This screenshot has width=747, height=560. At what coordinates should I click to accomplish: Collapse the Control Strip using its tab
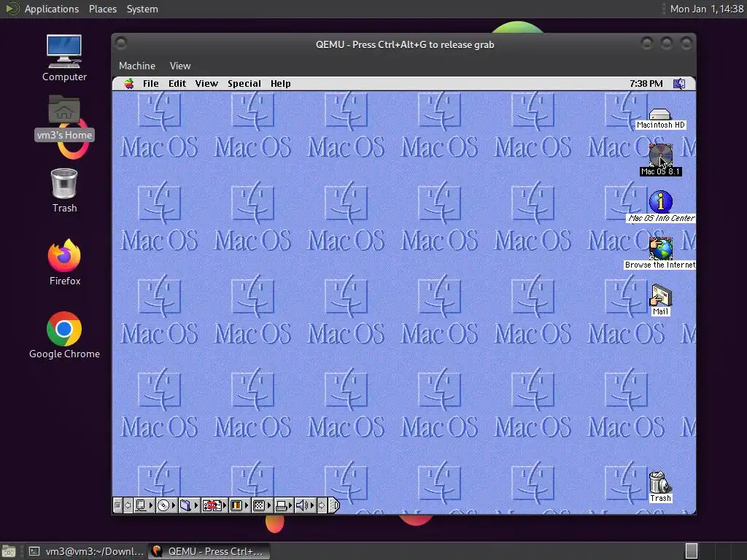[x=334, y=505]
